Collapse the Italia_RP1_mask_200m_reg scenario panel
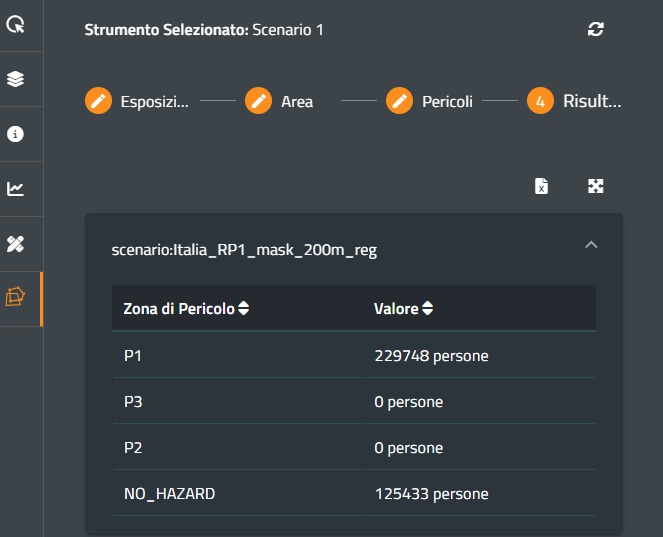This screenshot has height=537, width=663. coord(591,245)
